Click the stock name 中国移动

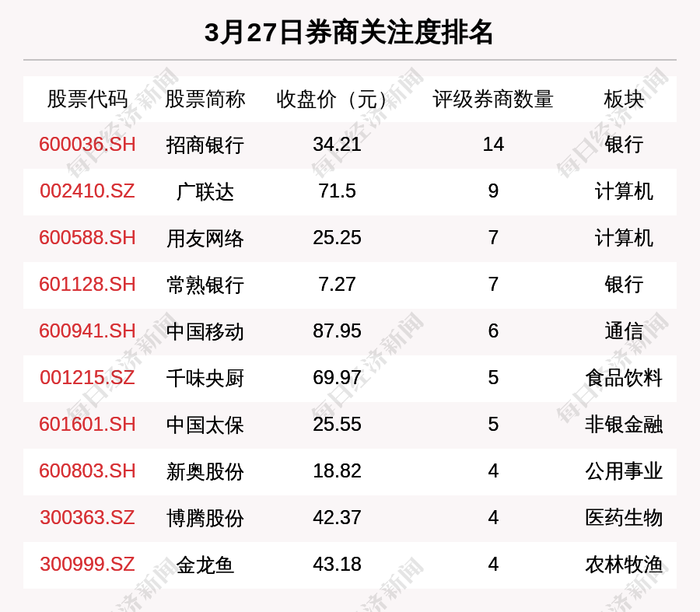[205, 332]
